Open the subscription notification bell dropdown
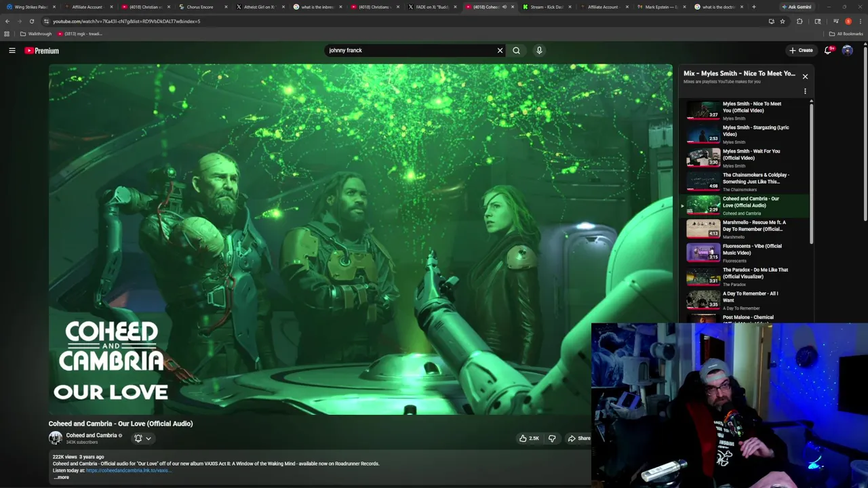Viewport: 868px width, 488px height. [142, 439]
